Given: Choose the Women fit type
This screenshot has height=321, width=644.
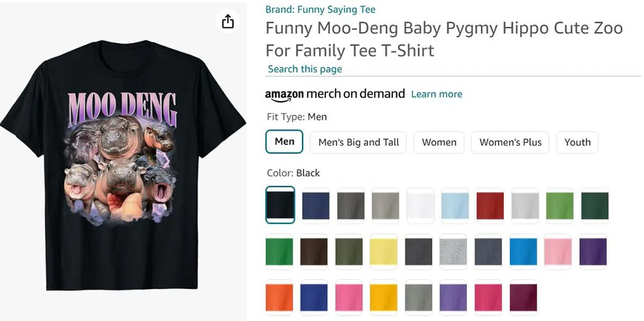Looking at the screenshot, I should click(x=439, y=142).
